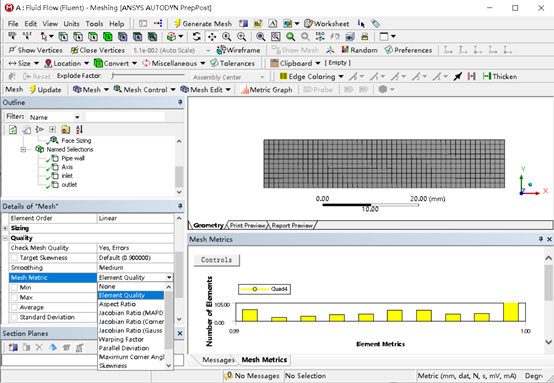Open the Tools menu
554x383 pixels.
pos(94,24)
